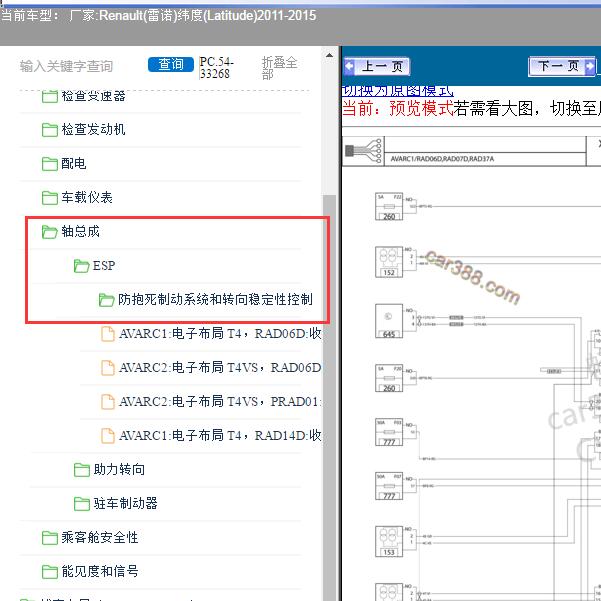Viewport: 601px width, 601px height.
Task: Focus the 输入关键字查询 search field
Action: coord(66,66)
